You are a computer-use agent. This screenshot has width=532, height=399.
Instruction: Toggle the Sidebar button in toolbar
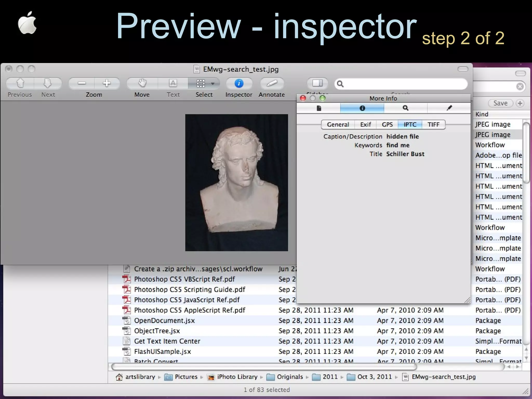click(317, 83)
